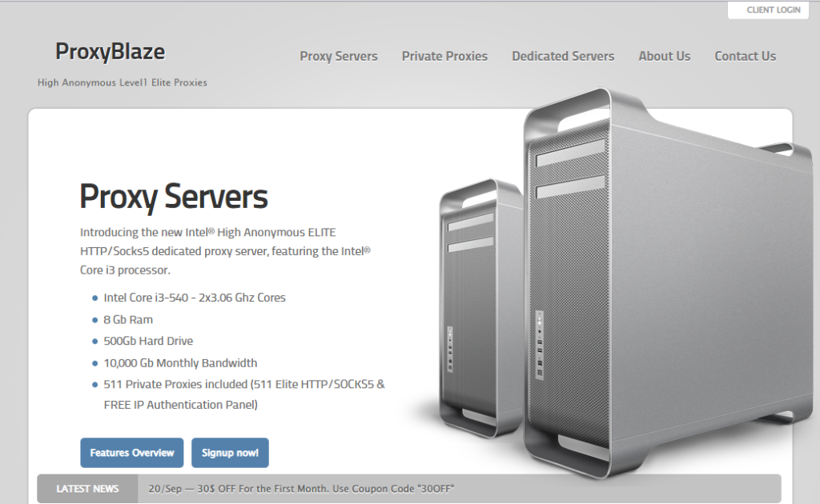The image size is (820, 504).
Task: Open the About Us page
Action: pyautogui.click(x=664, y=56)
